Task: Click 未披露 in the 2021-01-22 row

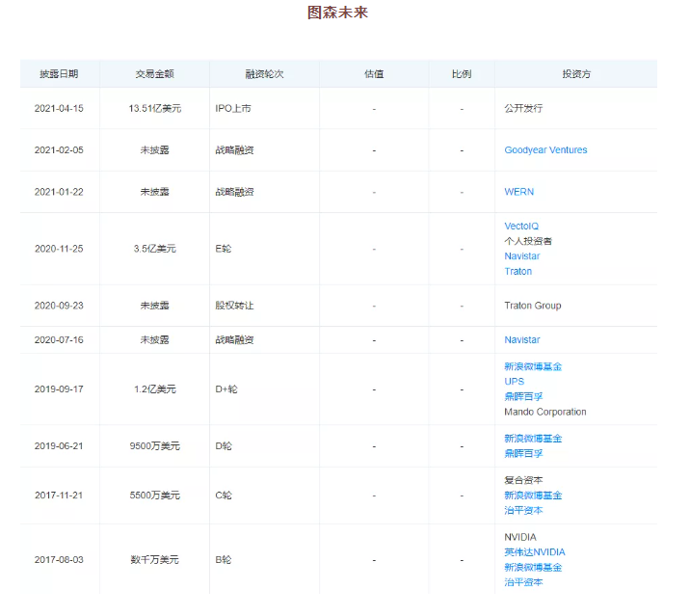Action: pyautogui.click(x=154, y=192)
